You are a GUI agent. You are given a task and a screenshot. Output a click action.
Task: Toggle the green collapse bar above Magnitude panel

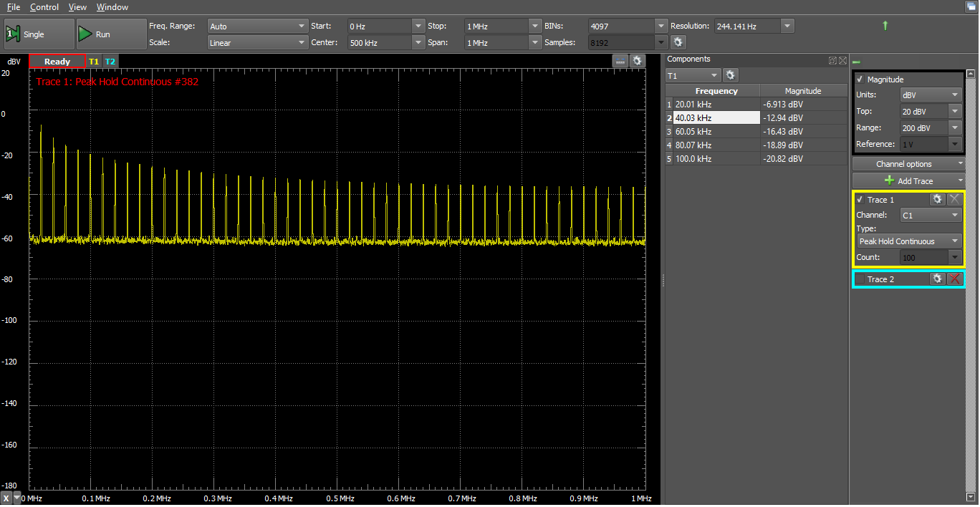point(857,61)
